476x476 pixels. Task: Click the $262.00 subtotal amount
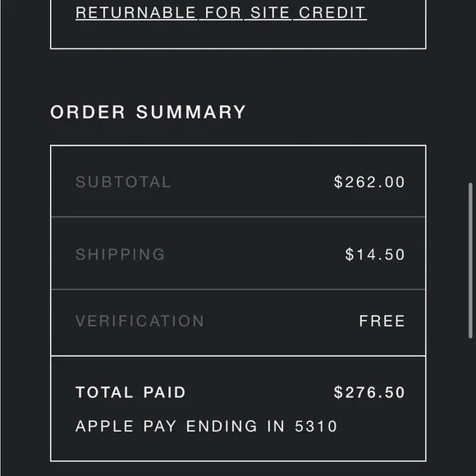pyautogui.click(x=369, y=182)
